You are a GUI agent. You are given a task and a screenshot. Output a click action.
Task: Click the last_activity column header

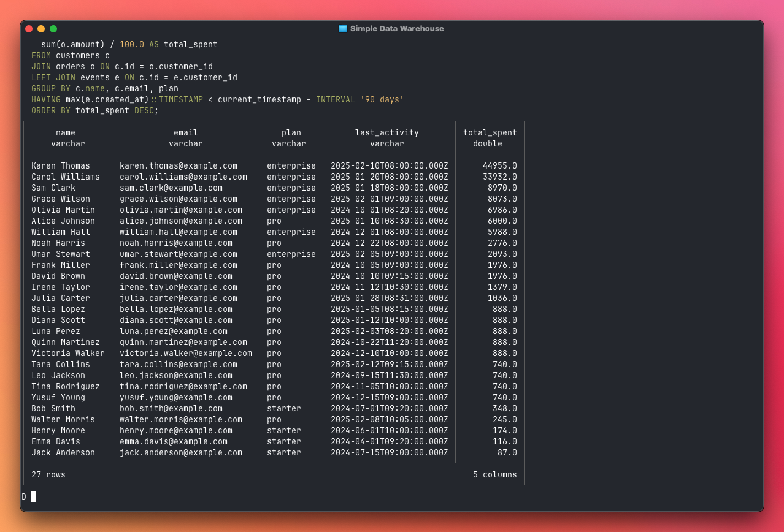coord(387,137)
